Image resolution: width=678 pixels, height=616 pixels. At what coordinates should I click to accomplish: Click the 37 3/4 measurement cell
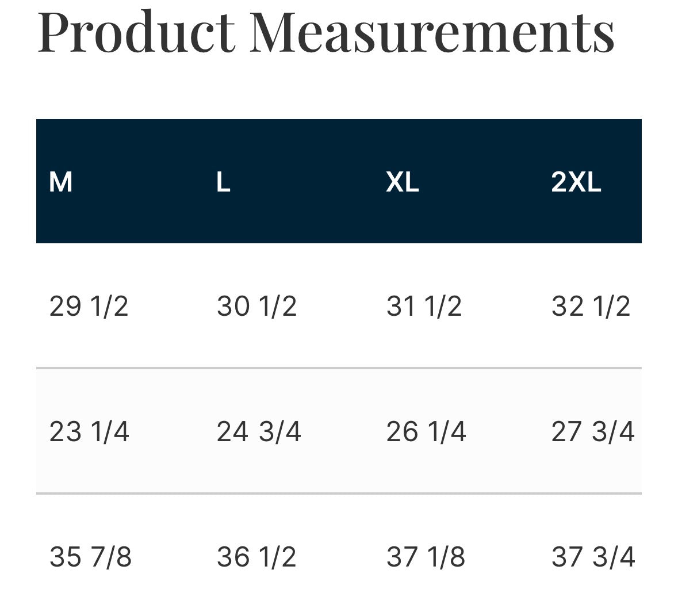coord(593,557)
